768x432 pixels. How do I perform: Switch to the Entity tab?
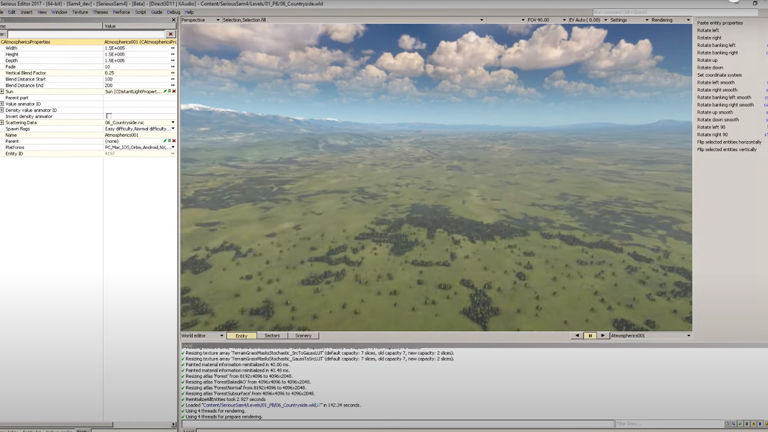tap(241, 336)
